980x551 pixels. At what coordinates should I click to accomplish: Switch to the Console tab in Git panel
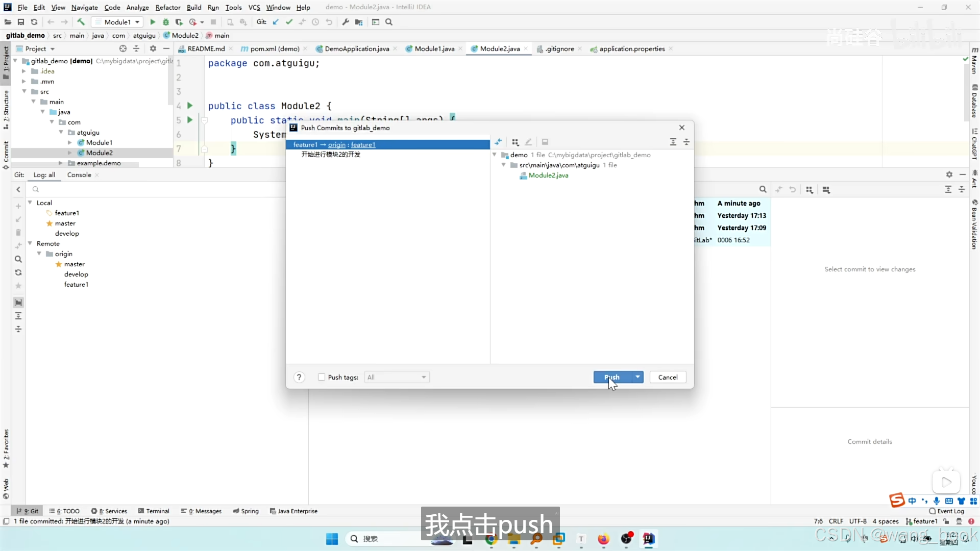click(79, 174)
